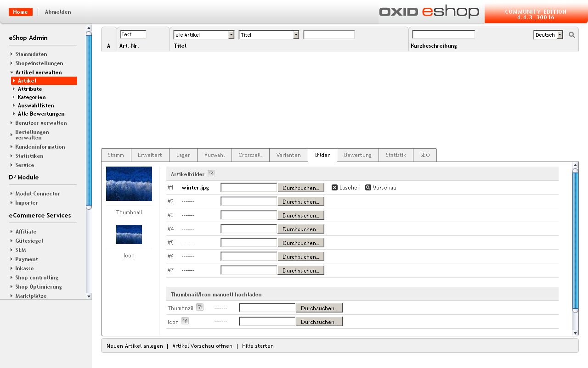Open the Deutsch language dropdown
Image resolution: width=588 pixels, height=368 pixels.
[x=560, y=35]
